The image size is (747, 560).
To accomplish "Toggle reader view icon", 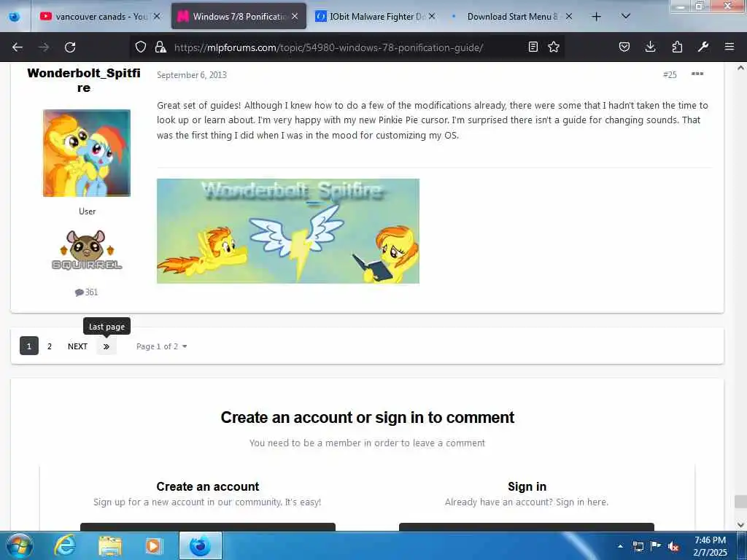I will tap(533, 47).
